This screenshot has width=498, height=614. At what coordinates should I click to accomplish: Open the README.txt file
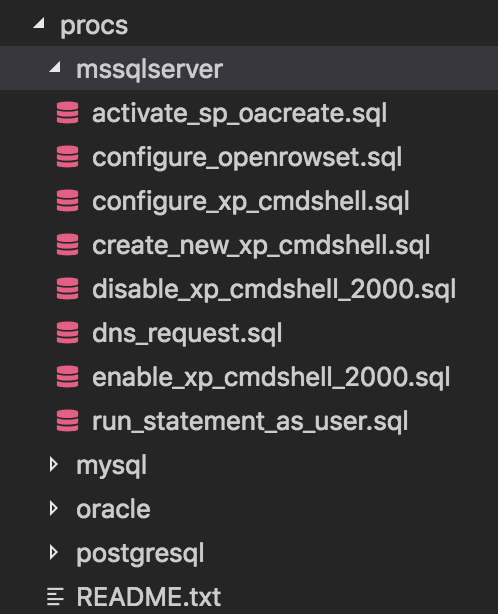[149, 597]
